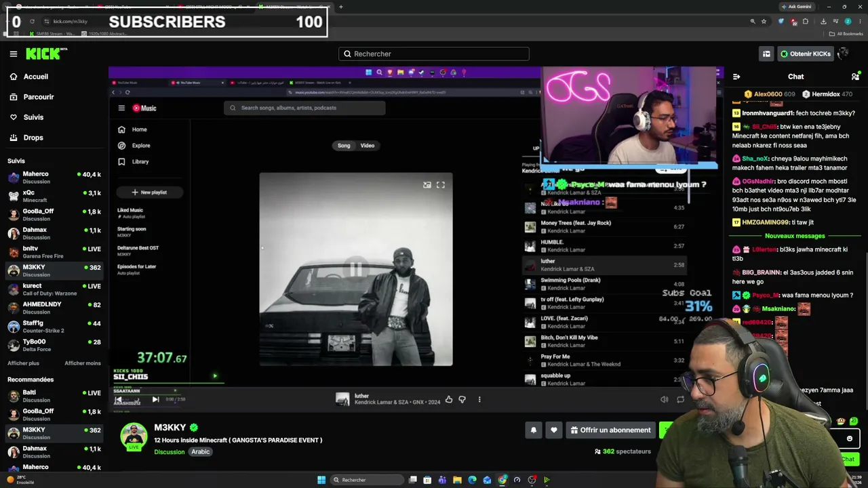Open the xQc channel in Suivis list

click(x=54, y=196)
